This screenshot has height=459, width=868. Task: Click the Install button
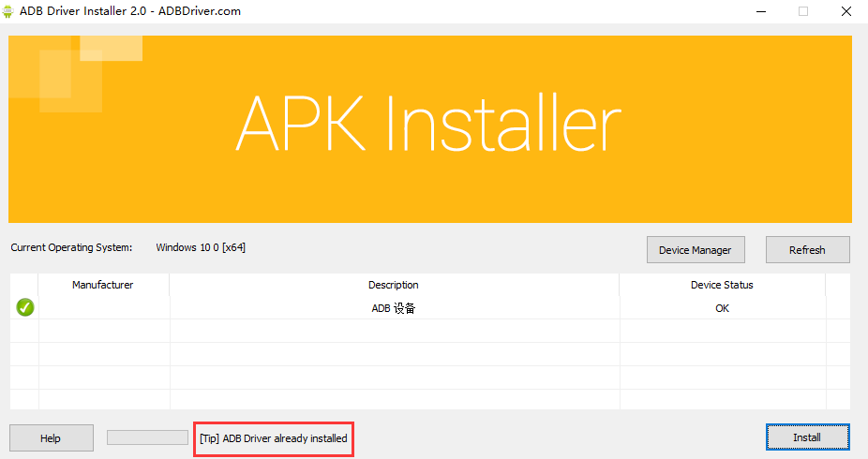point(807,437)
